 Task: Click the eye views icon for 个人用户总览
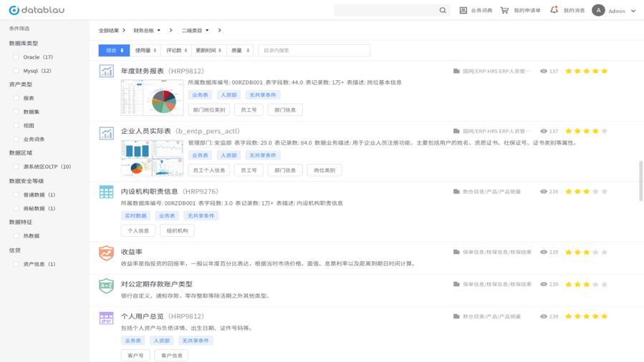544,316
